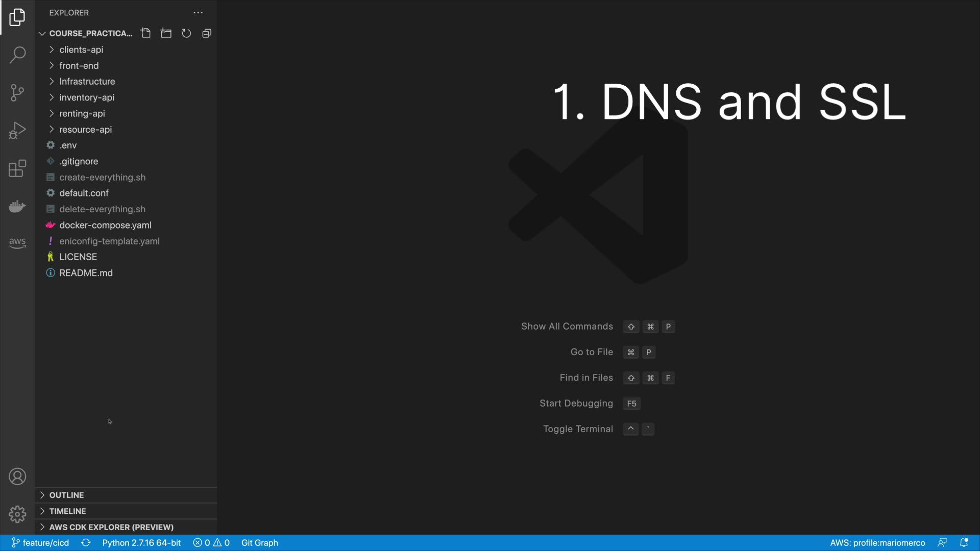The image size is (980, 551).
Task: Open the Source Control view
Action: click(x=17, y=93)
